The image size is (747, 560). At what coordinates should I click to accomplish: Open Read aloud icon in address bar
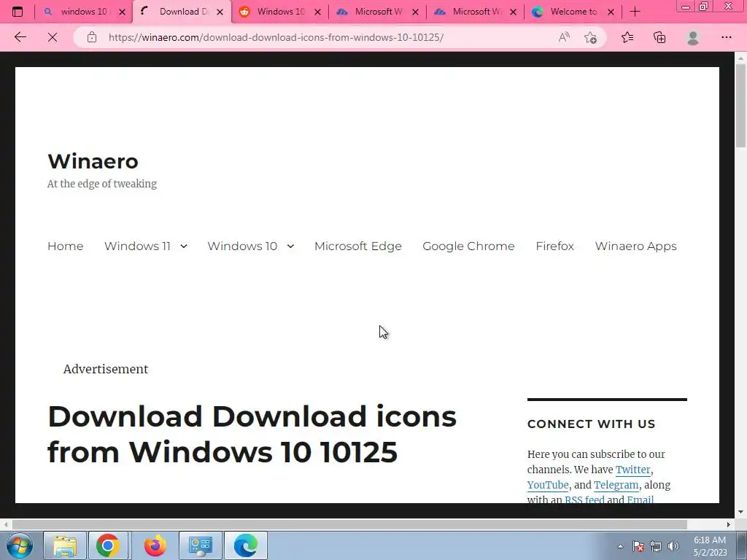[x=564, y=37]
